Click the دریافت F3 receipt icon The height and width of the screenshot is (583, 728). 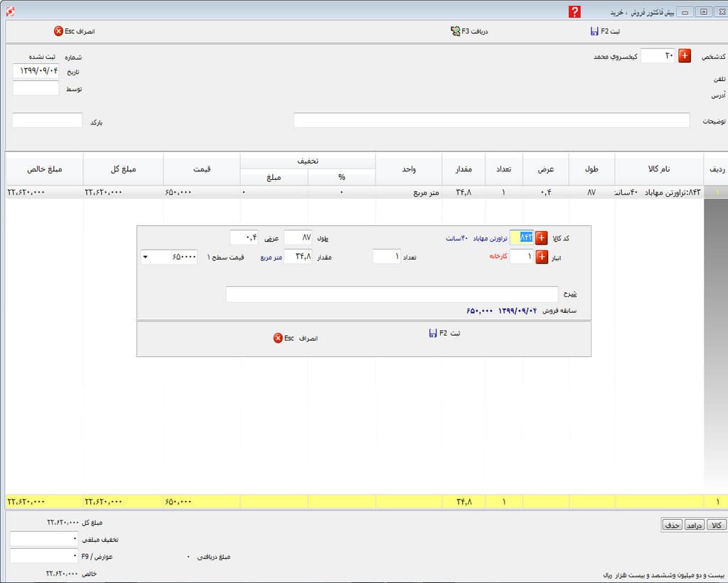pos(455,31)
